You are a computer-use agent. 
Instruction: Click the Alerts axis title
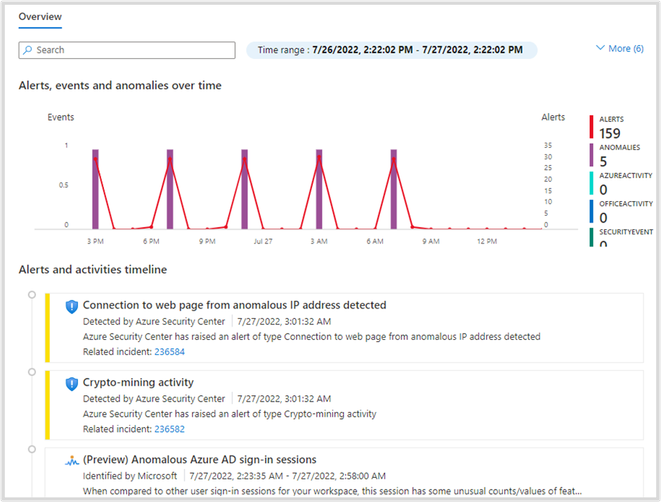click(553, 117)
